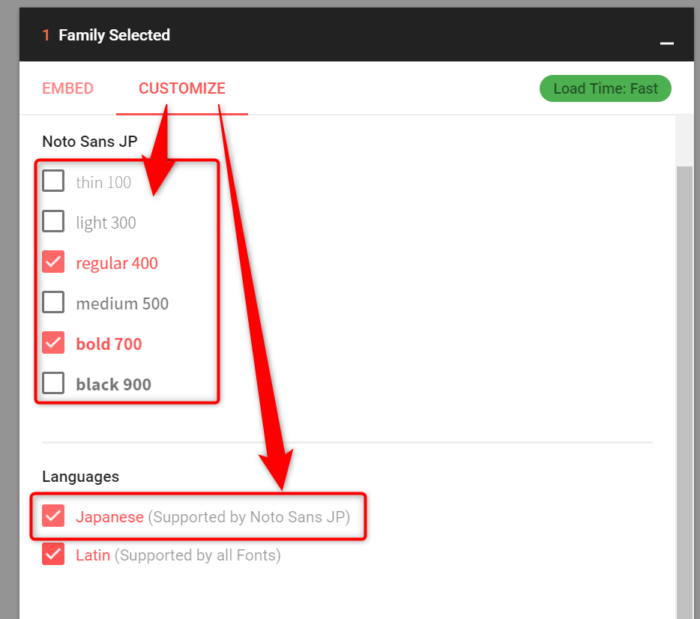Click the 'bold 700' label text

click(x=109, y=344)
